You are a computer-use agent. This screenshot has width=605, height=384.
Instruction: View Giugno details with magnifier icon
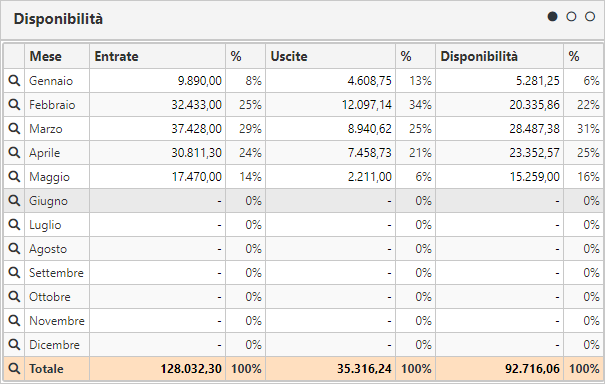(x=14, y=201)
